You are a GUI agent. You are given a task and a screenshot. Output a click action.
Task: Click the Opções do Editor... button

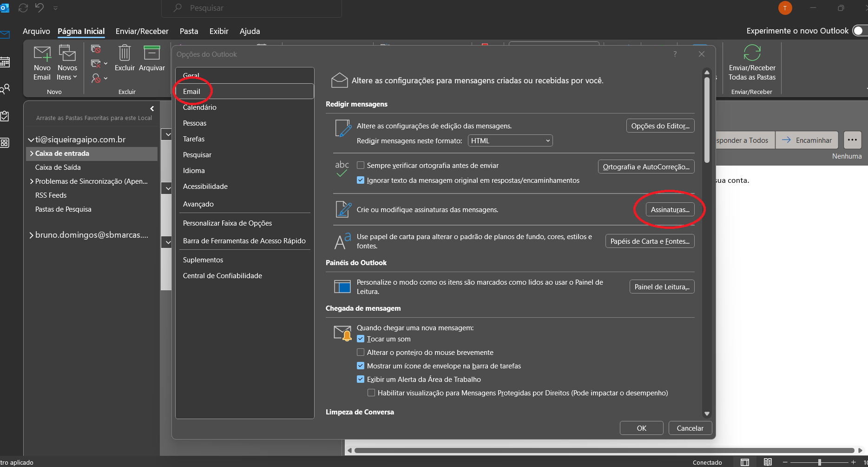click(x=660, y=126)
